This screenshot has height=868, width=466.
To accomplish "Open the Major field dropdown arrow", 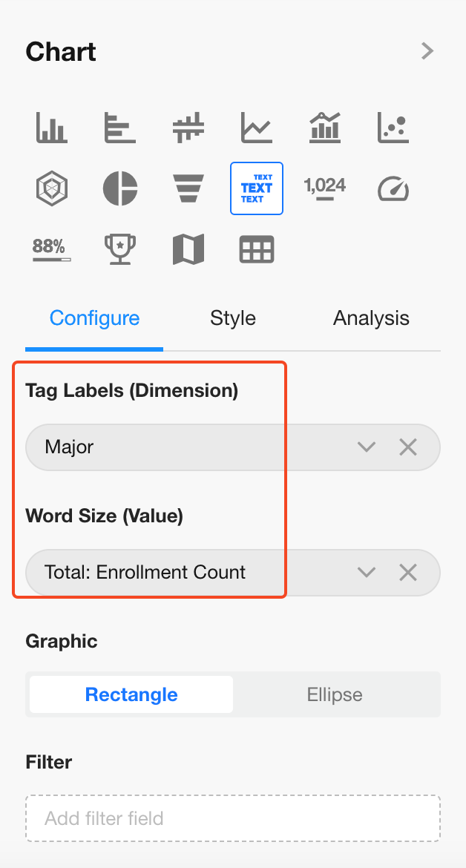I will tap(367, 447).
